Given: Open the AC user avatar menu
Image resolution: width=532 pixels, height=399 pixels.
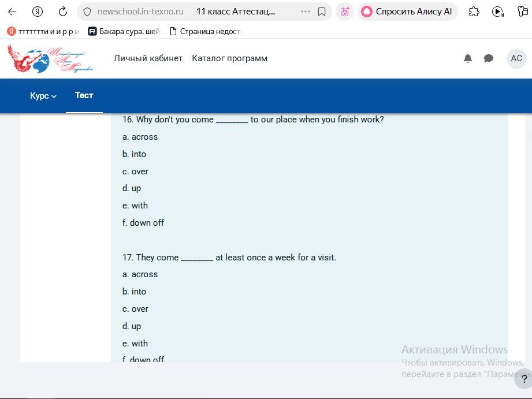Looking at the screenshot, I should (x=516, y=58).
